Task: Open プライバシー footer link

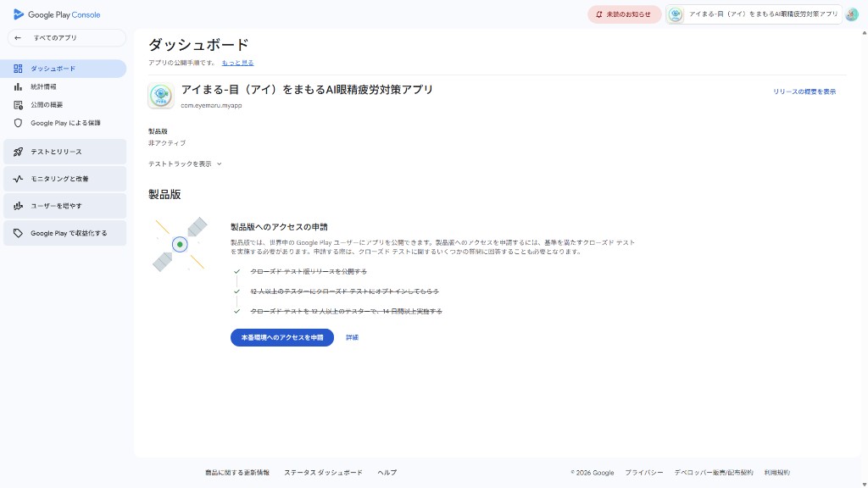Action: tap(644, 473)
